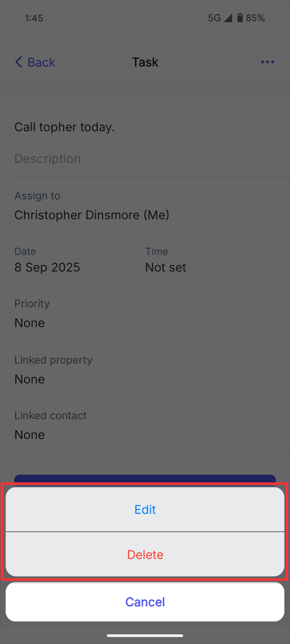Tap the battery icon in status bar

(x=240, y=18)
